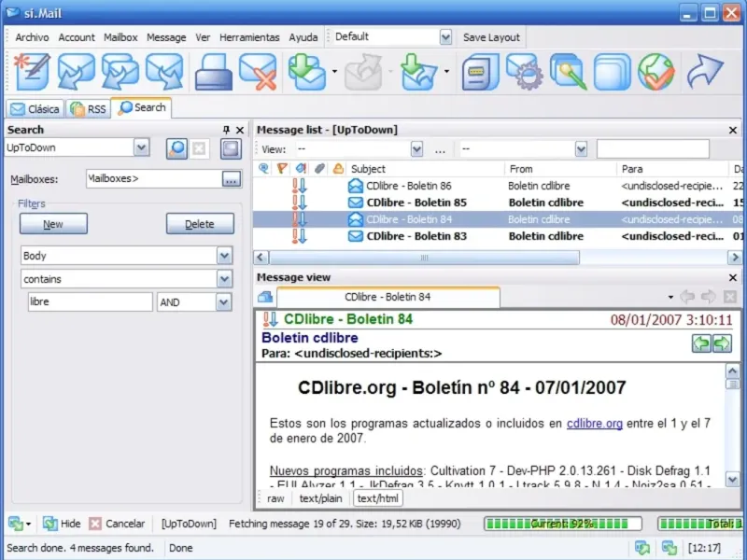Click the New filter button
The image size is (747, 560).
pyautogui.click(x=53, y=224)
